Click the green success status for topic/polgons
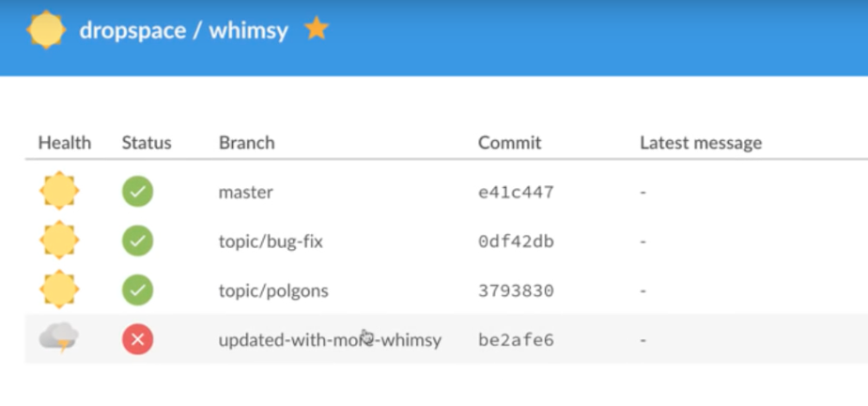868x406 pixels. point(138,290)
